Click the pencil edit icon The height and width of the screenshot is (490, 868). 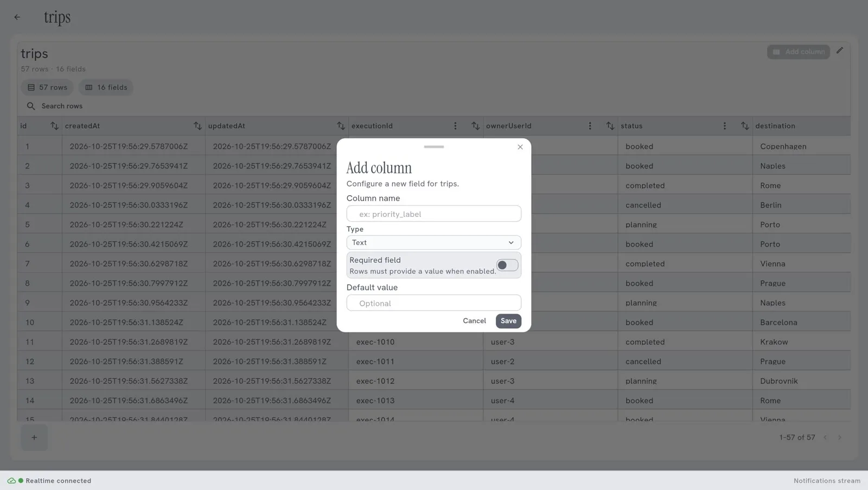[x=840, y=50]
